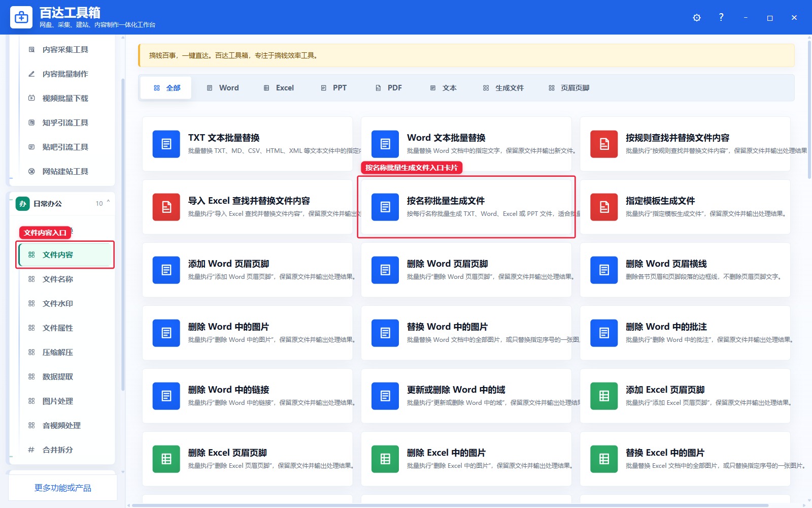The height and width of the screenshot is (508, 812).
Task: Click the 删除 Word 页眉页脚 icon
Action: (x=385, y=270)
